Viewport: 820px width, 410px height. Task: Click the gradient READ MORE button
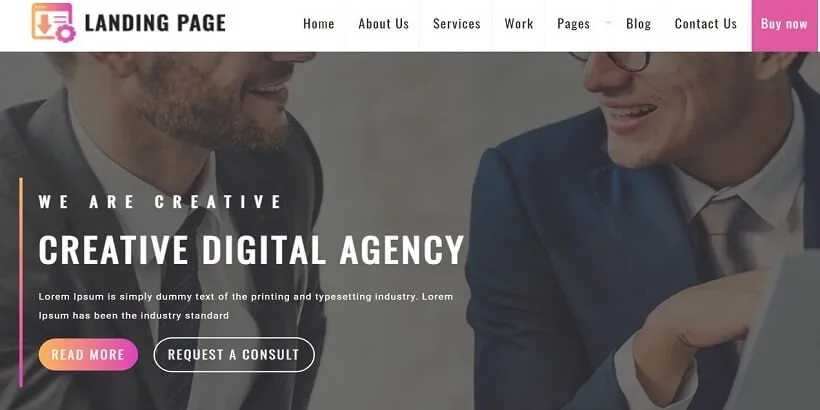pos(88,355)
